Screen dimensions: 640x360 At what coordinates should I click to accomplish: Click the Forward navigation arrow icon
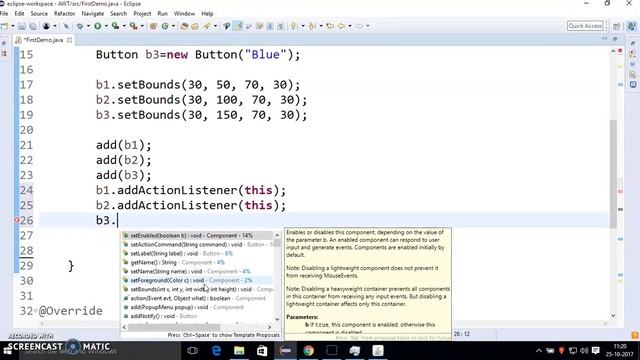[x=359, y=26]
